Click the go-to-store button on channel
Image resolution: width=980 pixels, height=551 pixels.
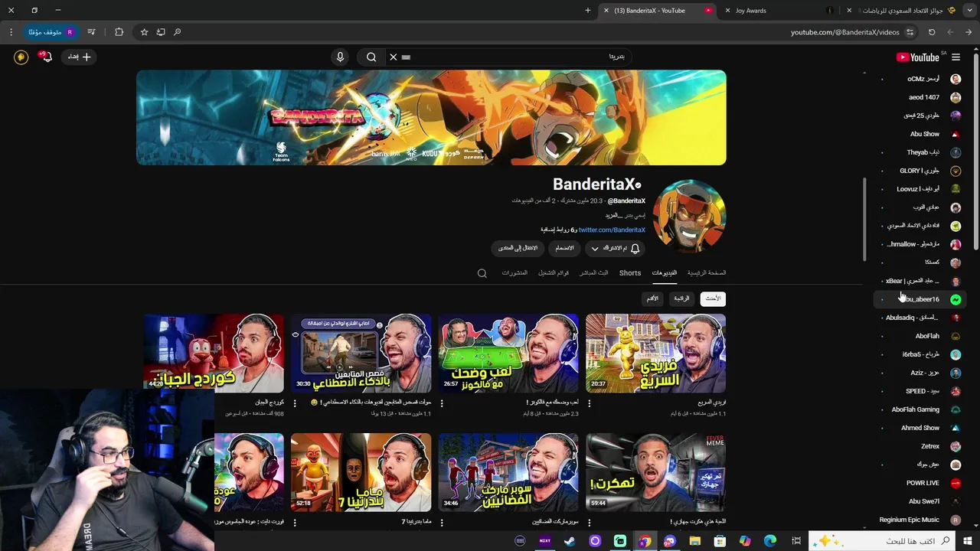pos(518,248)
